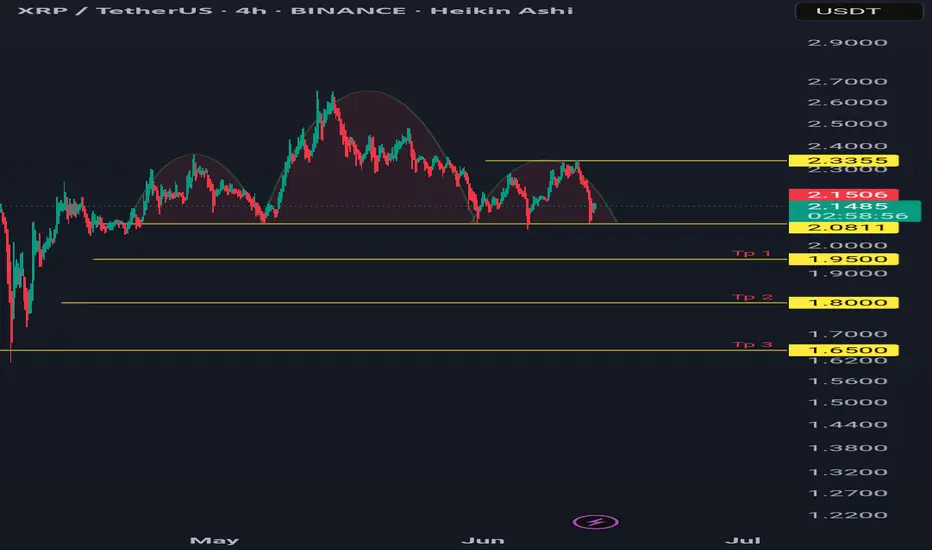Select the 1.9500 Tp 1 price label
The image size is (932, 550).
click(843, 259)
